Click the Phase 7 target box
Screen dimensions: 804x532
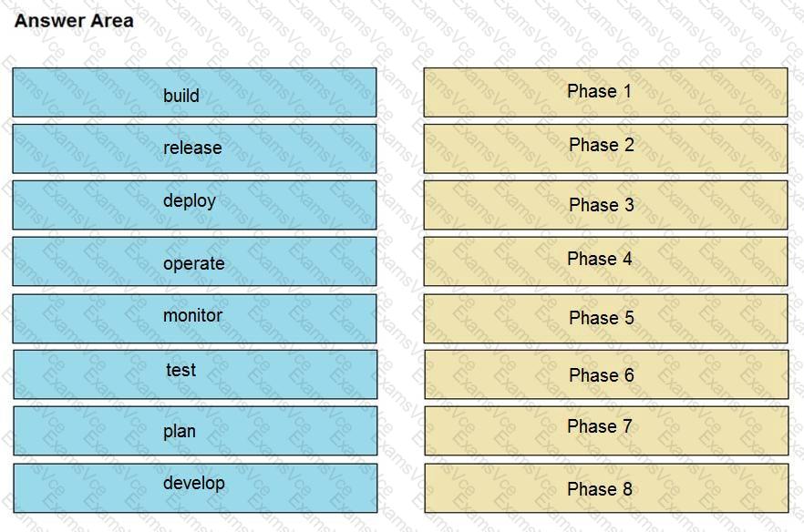click(x=606, y=431)
